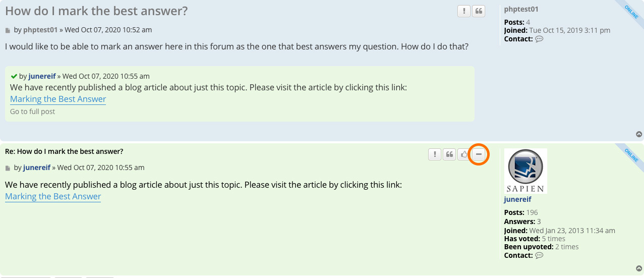The image size is (644, 278).
Task: Go to full post
Action: point(33,112)
